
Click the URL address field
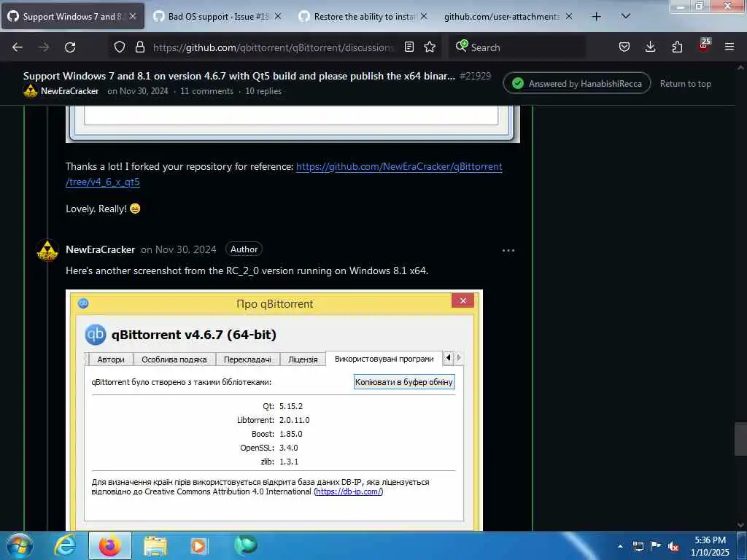274,47
